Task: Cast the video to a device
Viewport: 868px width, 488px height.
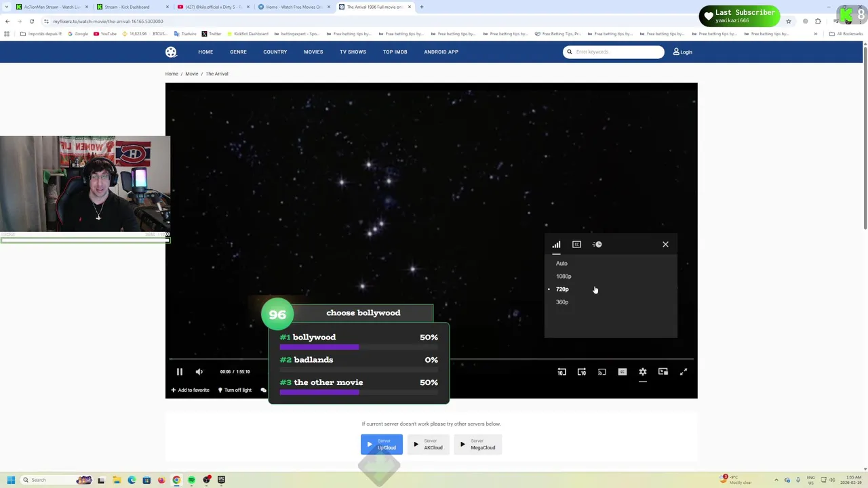Action: (602, 371)
